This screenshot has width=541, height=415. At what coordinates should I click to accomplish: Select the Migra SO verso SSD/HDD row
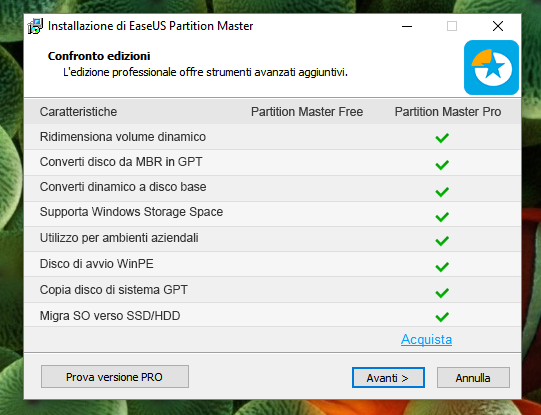272,315
